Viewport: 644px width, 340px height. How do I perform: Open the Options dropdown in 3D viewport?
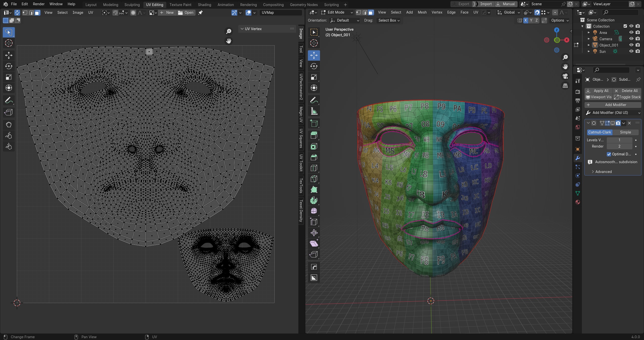coord(560,20)
